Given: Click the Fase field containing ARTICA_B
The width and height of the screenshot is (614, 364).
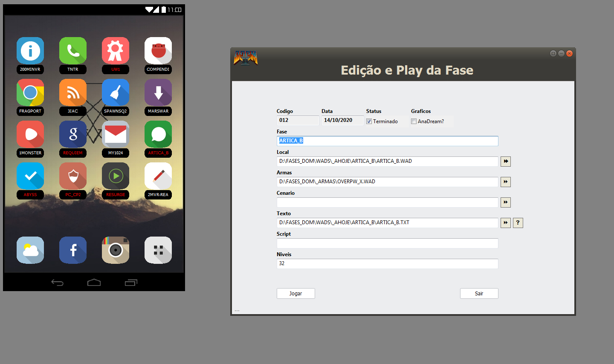Looking at the screenshot, I should (388, 141).
